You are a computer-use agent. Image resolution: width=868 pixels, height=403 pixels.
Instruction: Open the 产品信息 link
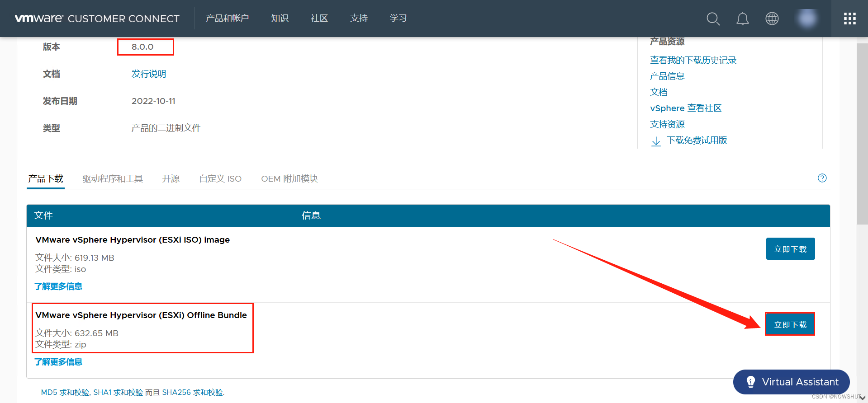(667, 76)
